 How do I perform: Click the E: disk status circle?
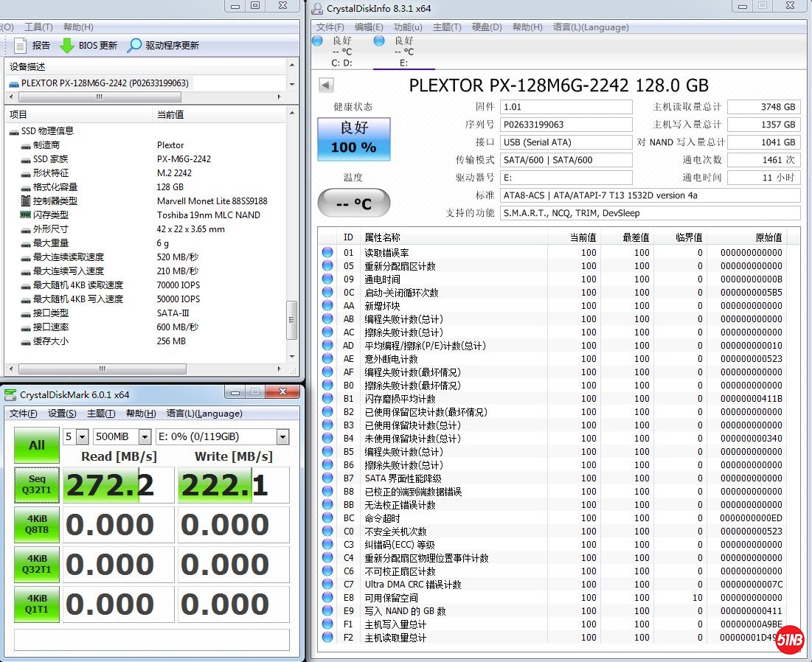point(379,41)
